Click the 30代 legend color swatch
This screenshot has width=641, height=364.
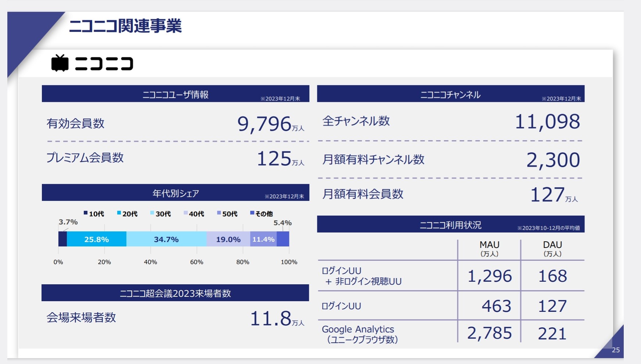tap(152, 213)
